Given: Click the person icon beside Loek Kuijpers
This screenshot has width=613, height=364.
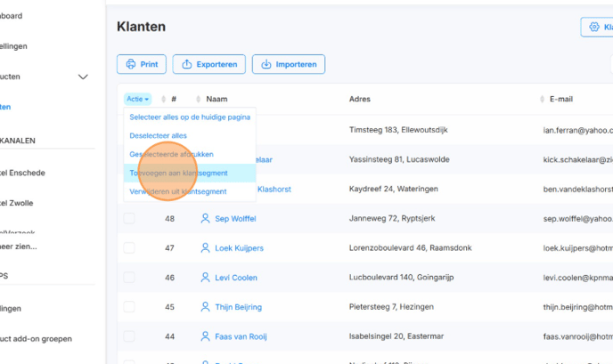Looking at the screenshot, I should coord(205,247).
